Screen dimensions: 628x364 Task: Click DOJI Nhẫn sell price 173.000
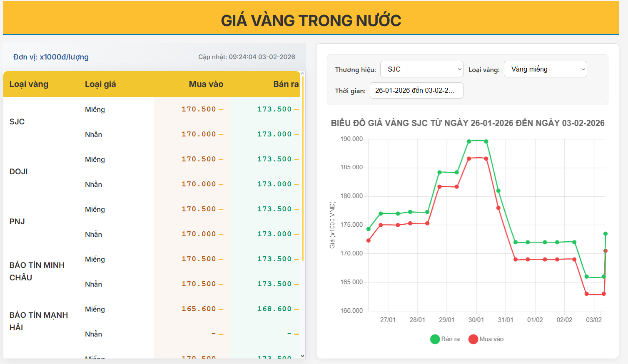[x=274, y=184]
